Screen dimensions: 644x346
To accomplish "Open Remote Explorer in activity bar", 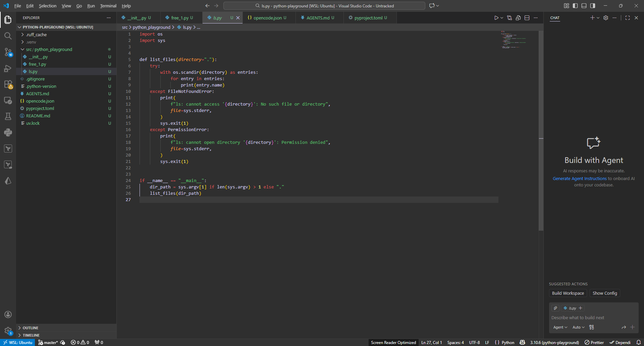I will pos(8,101).
